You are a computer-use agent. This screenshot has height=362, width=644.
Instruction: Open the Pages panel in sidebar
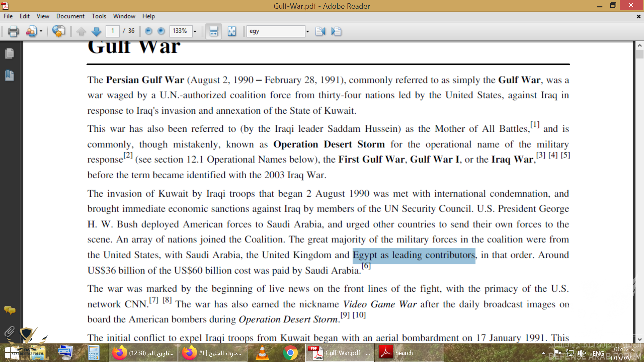9,53
